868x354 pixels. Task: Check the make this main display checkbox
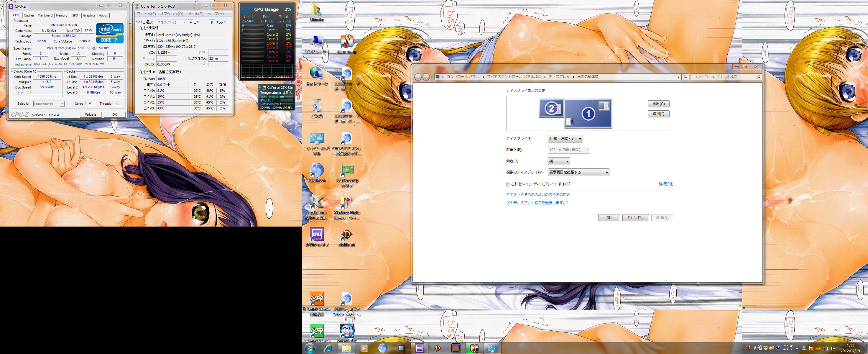tap(508, 184)
